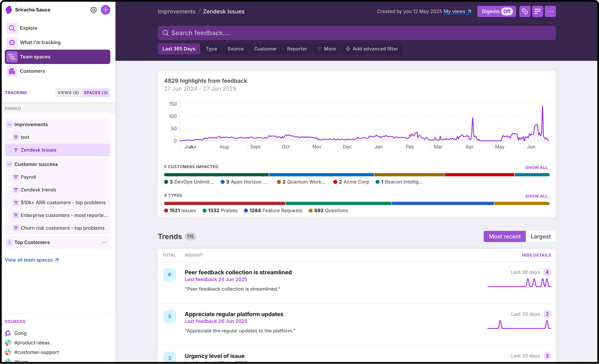Switch to the VIEWS (4) tab

pyautogui.click(x=68, y=93)
